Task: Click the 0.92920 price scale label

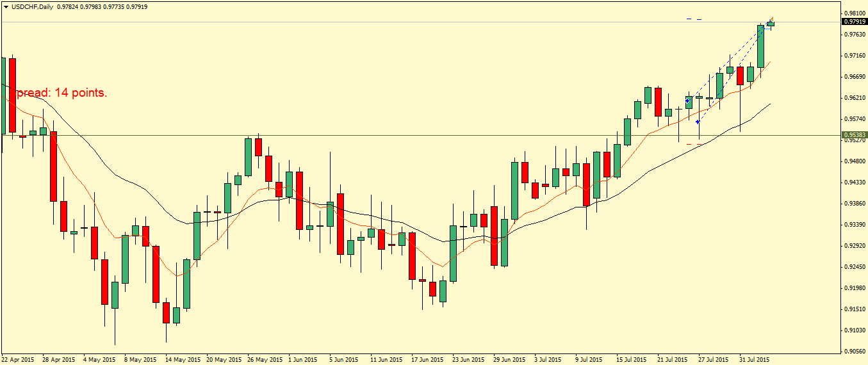Action: [x=855, y=245]
